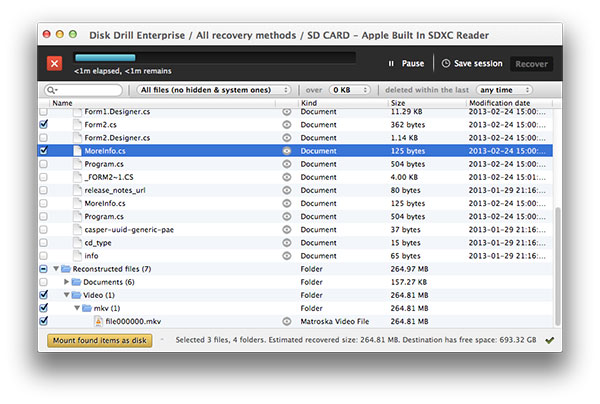Image resolution: width=600 pixels, height=404 pixels.
Task: Expand the Documents (6) folder
Action: click(66, 282)
